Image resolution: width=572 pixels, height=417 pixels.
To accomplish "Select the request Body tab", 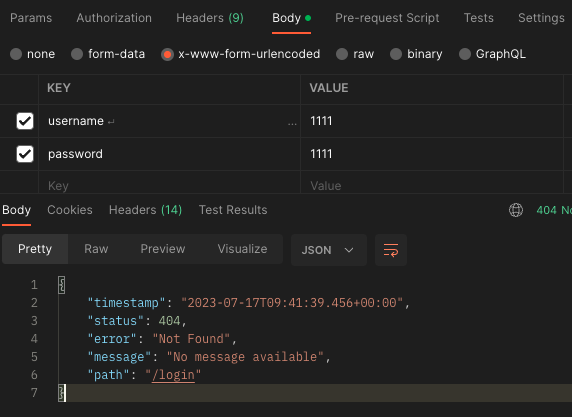I will pos(291,18).
